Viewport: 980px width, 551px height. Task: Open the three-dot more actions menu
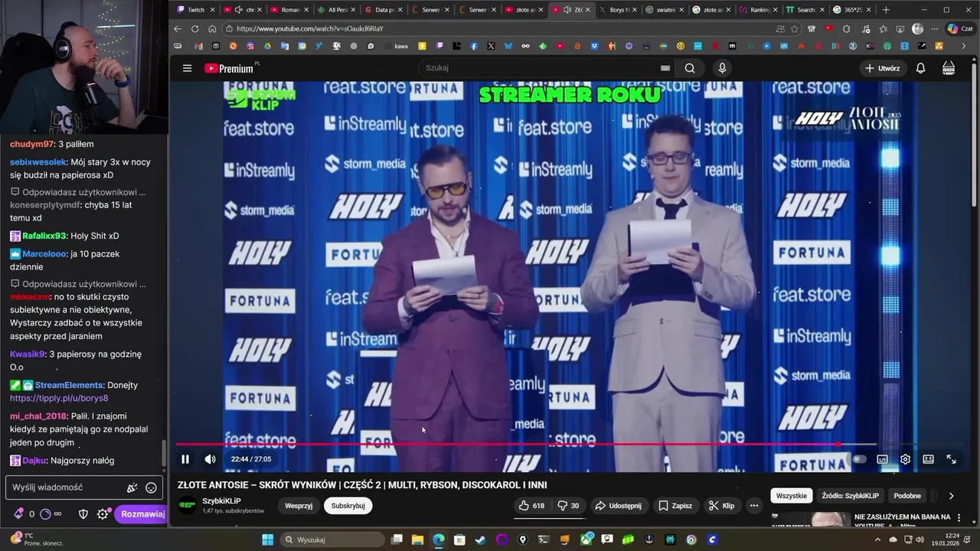tap(754, 506)
